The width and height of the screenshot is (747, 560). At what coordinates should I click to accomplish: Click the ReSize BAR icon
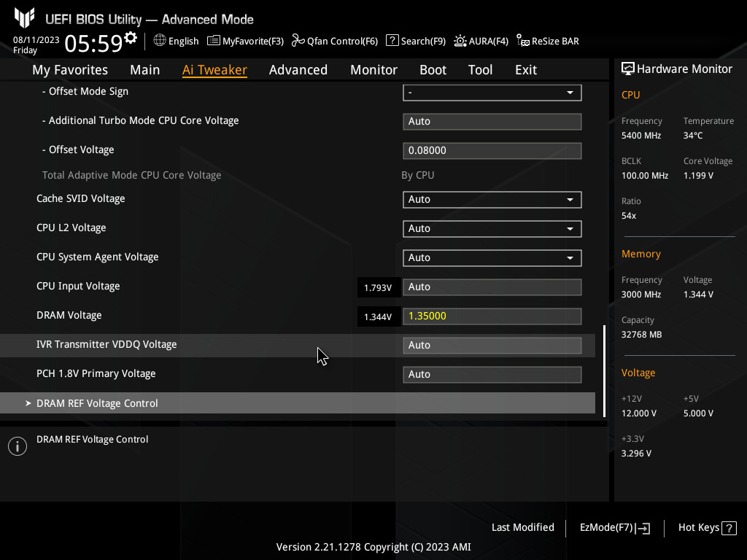tap(522, 41)
